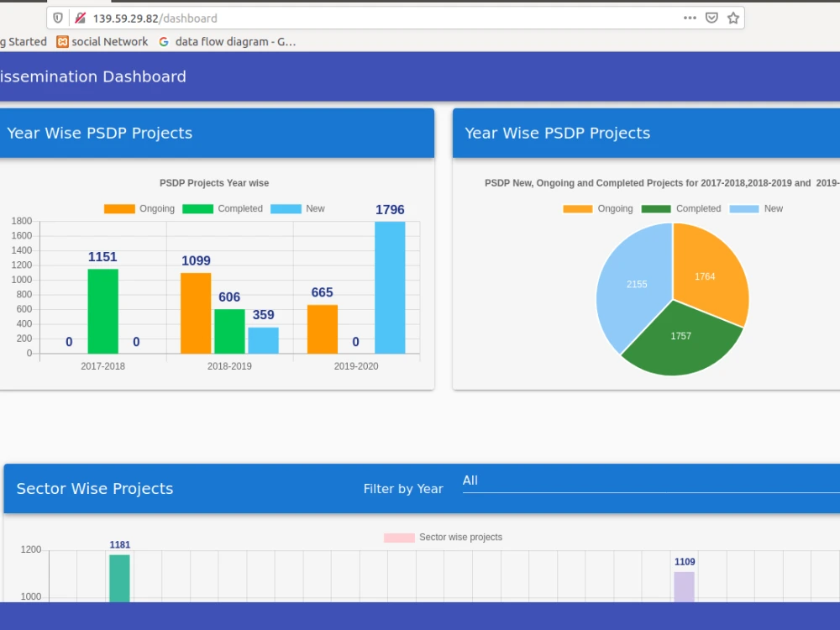Screen dimensions: 840x630
Task: Toggle Ongoing legend in pie chart
Action: tap(598, 208)
